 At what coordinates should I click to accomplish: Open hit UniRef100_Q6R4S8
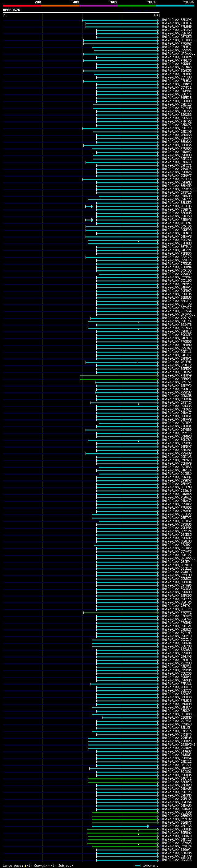[176, 135]
